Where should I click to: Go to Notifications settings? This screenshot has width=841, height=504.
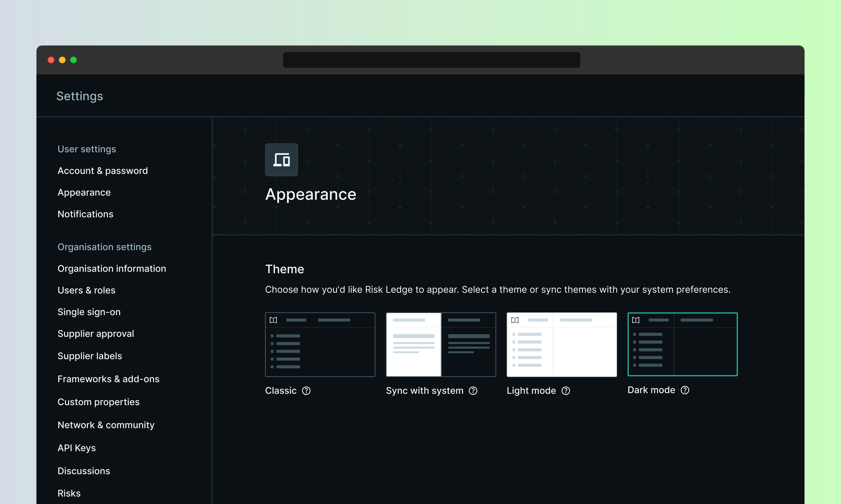coord(85,214)
